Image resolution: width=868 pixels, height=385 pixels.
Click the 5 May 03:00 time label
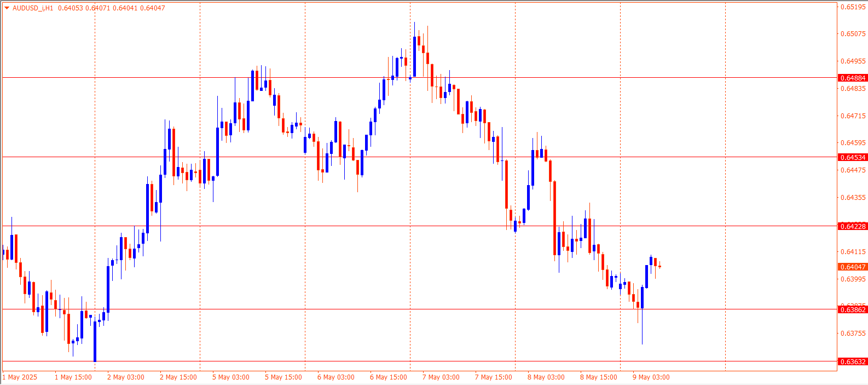pyautogui.click(x=231, y=377)
